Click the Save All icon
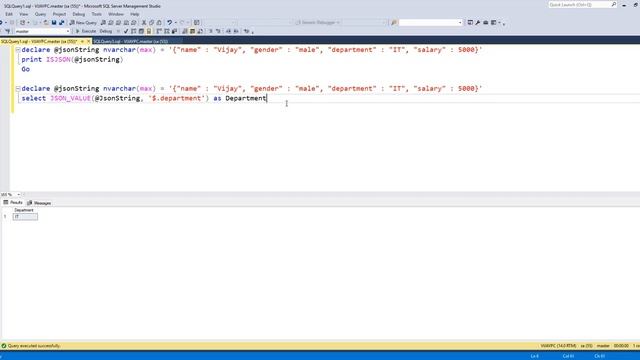Image resolution: width=640 pixels, height=360 pixels. [62, 22]
